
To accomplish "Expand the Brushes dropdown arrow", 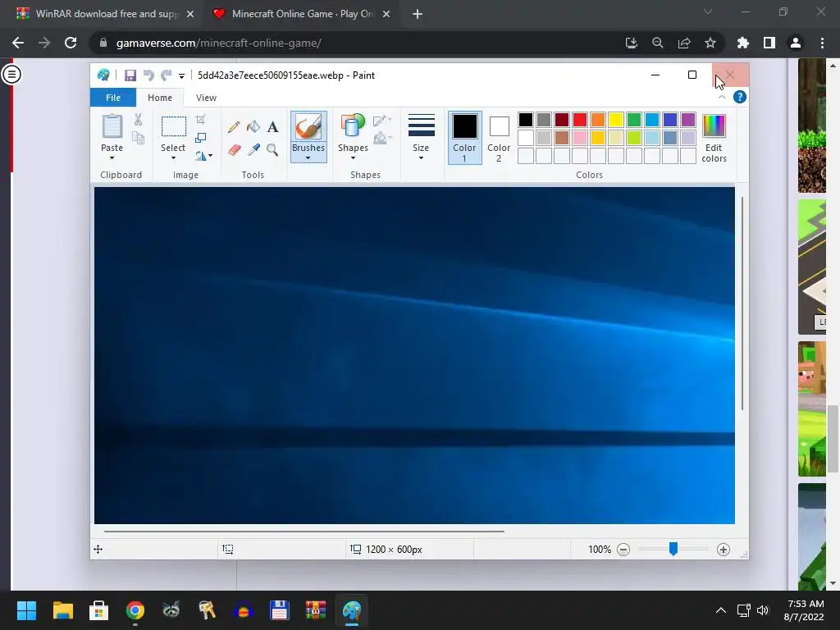I will pos(308,158).
